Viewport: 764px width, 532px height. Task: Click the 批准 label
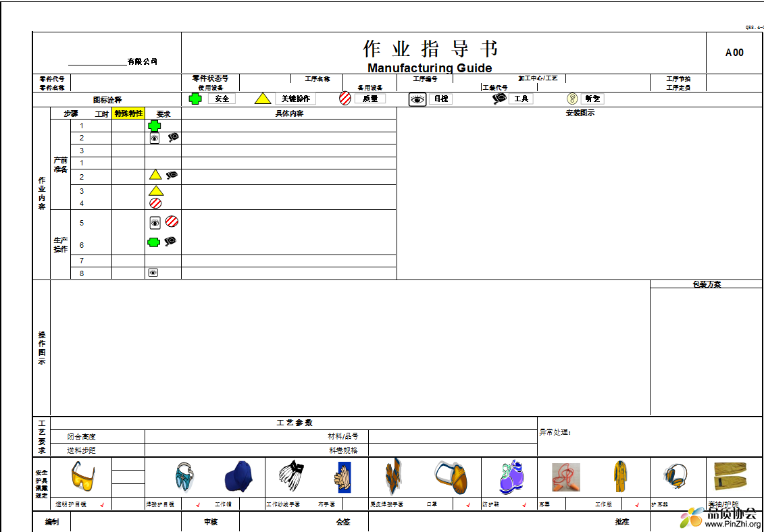(622, 522)
